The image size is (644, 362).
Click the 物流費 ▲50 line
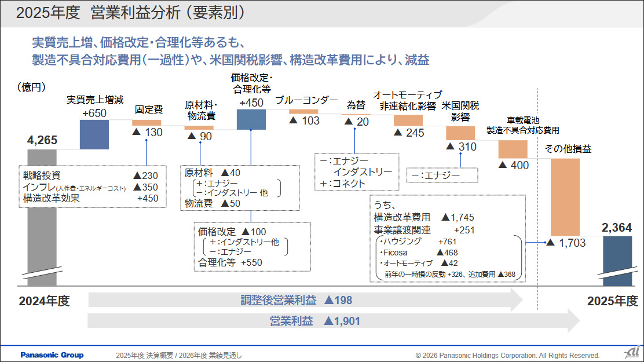(x=213, y=203)
